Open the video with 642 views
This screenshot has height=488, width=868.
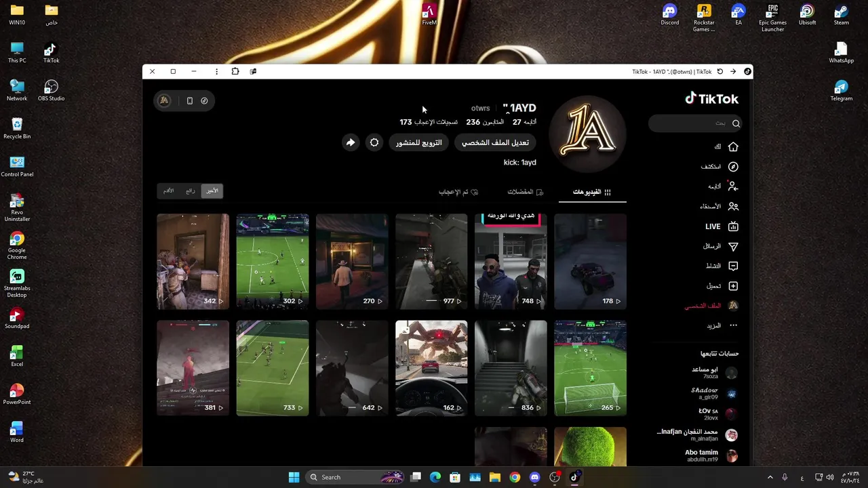point(351,368)
